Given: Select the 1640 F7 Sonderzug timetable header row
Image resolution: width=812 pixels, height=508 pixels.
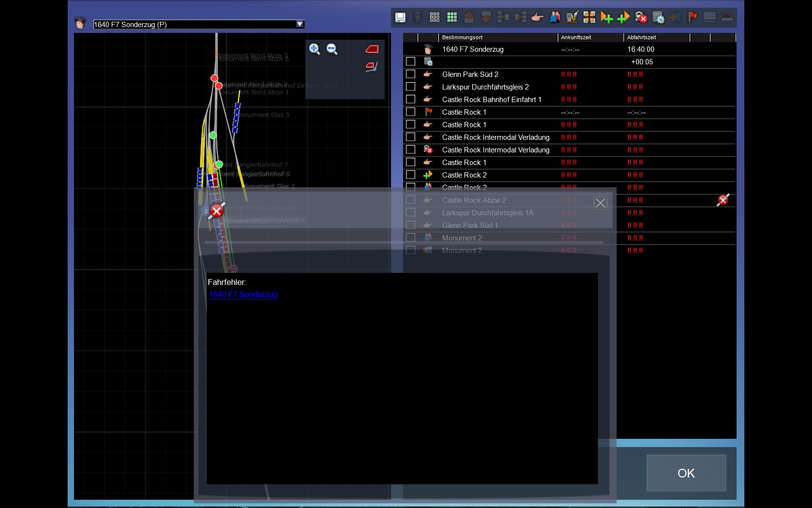Looking at the screenshot, I should pyautogui.click(x=569, y=49).
